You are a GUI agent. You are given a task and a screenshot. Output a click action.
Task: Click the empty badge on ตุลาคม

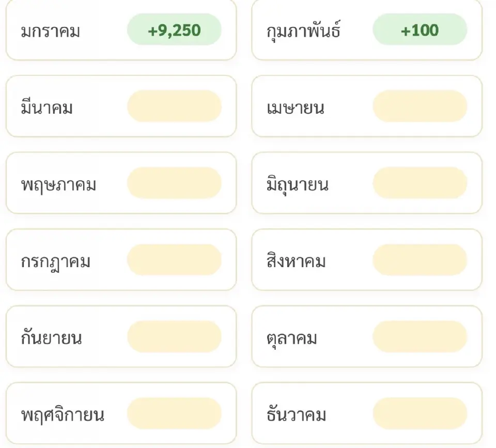click(420, 336)
